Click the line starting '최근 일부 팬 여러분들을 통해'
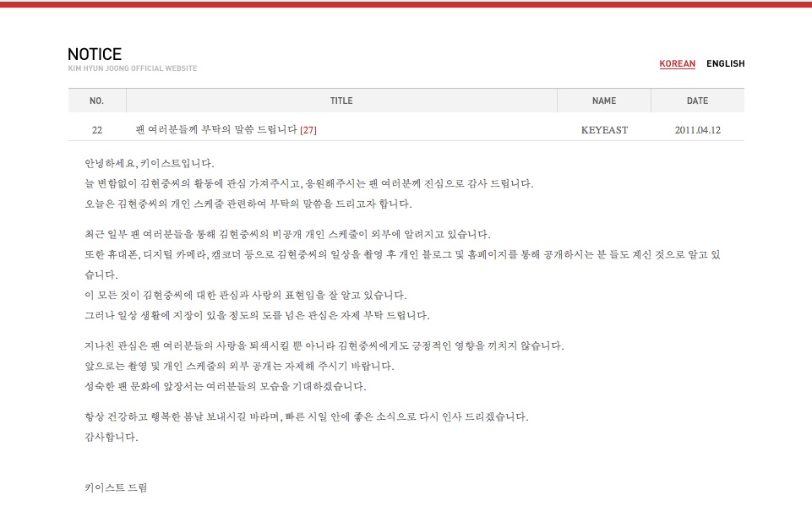812x517 pixels. (287, 235)
